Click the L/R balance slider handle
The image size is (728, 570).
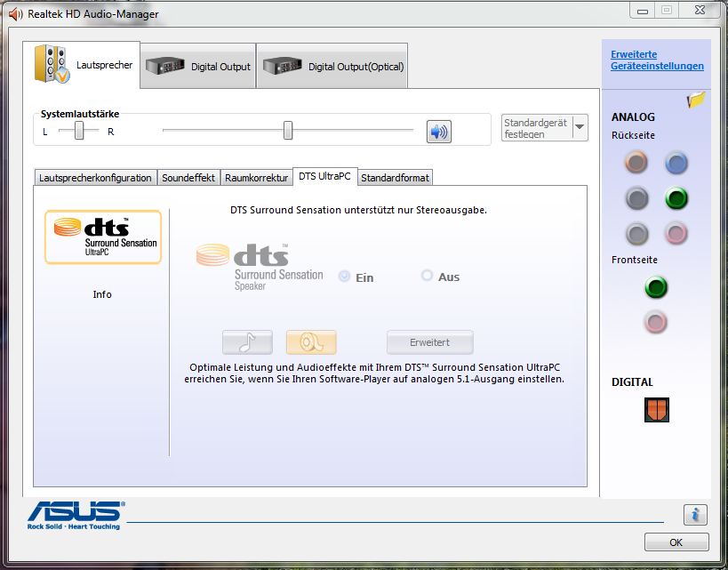[x=79, y=131]
